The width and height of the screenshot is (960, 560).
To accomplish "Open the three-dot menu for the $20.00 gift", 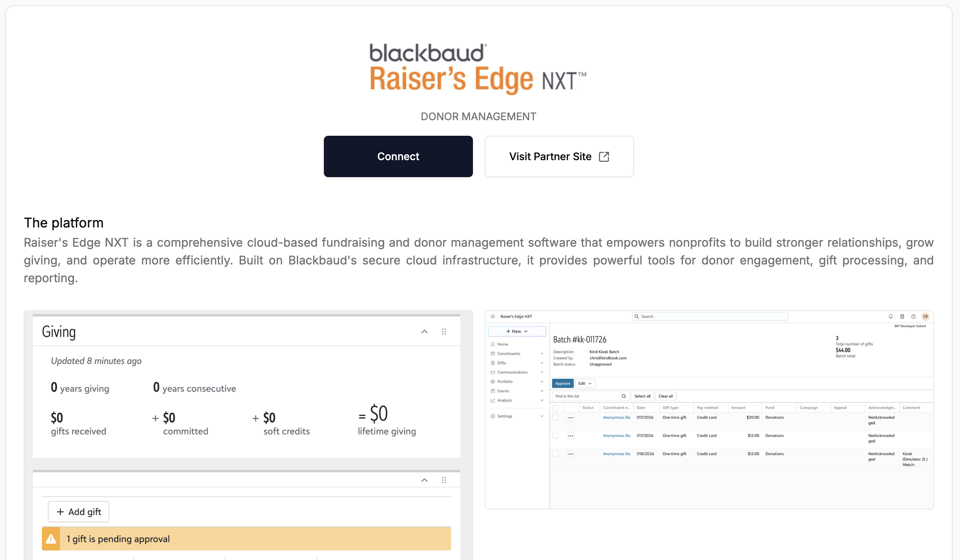I will pos(570,418).
